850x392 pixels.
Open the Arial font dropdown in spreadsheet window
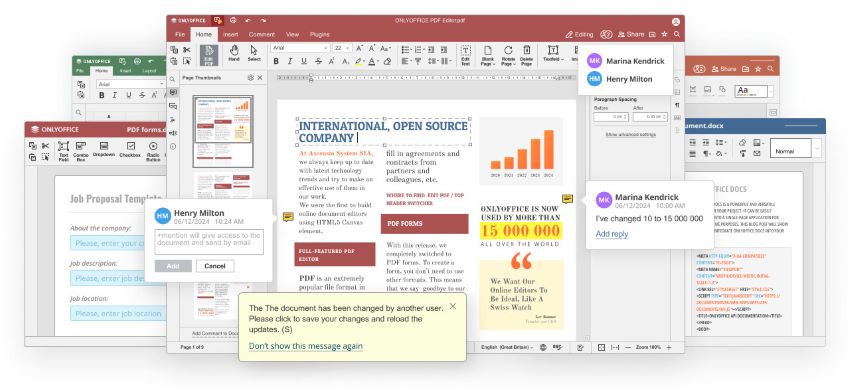tap(131, 84)
